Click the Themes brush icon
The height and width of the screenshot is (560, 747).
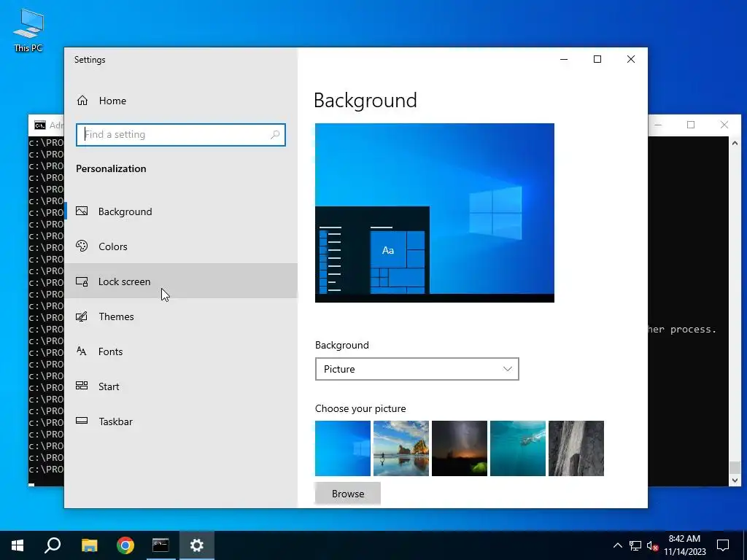pos(82,316)
